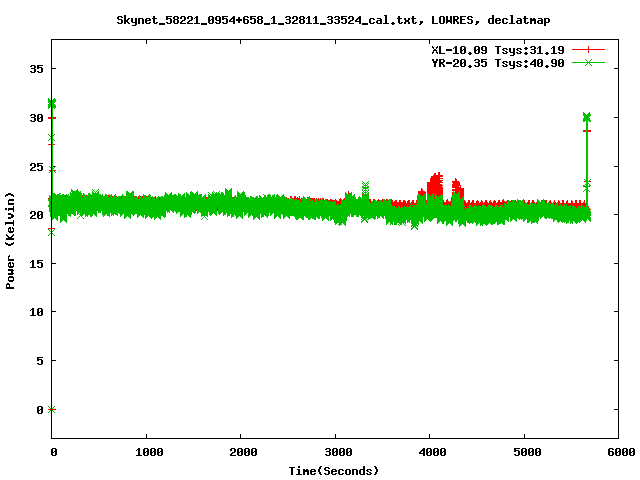The image size is (640, 480).
Task: Click the y-axis tick label 20
Action: coord(36,215)
